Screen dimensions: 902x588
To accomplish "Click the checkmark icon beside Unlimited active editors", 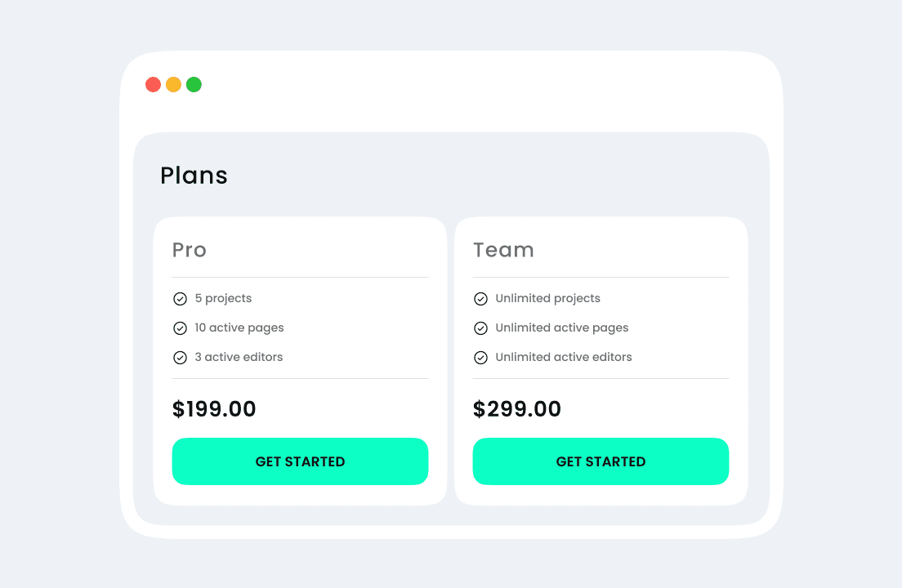I will [x=480, y=358].
